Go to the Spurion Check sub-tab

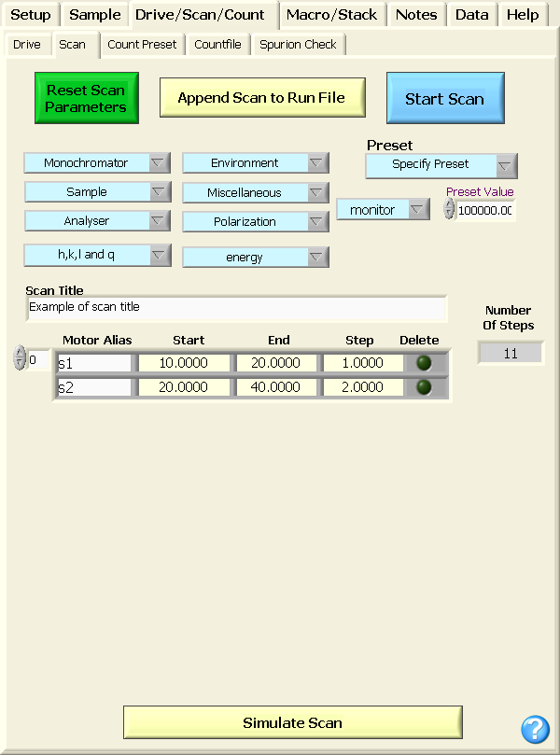298,45
